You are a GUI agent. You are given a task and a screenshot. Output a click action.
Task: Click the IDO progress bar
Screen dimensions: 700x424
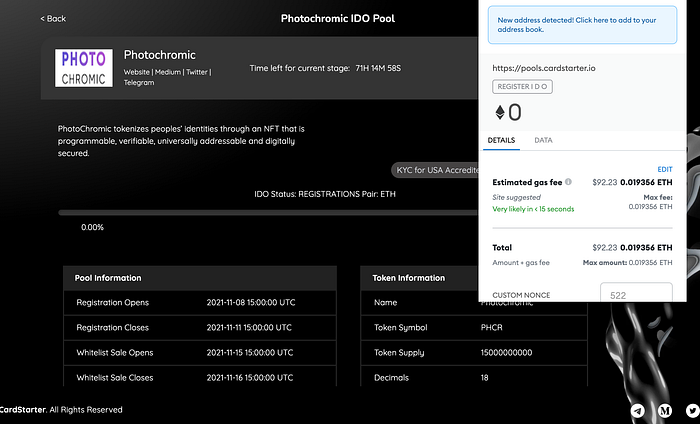(268, 212)
